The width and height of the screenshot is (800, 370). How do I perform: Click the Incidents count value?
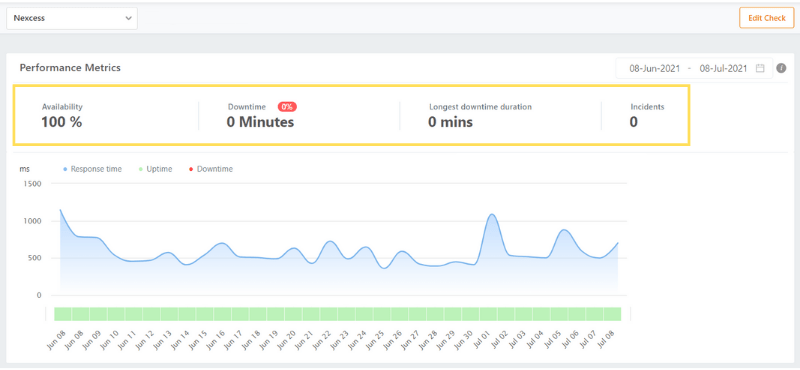[633, 122]
